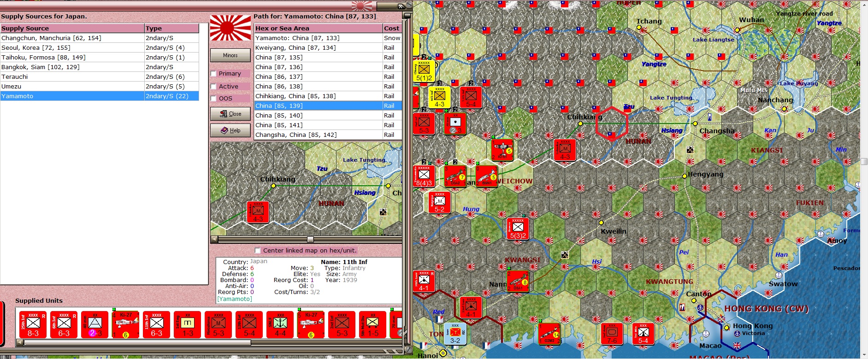Pick the SNLF 4-4 marine unit

point(280,325)
